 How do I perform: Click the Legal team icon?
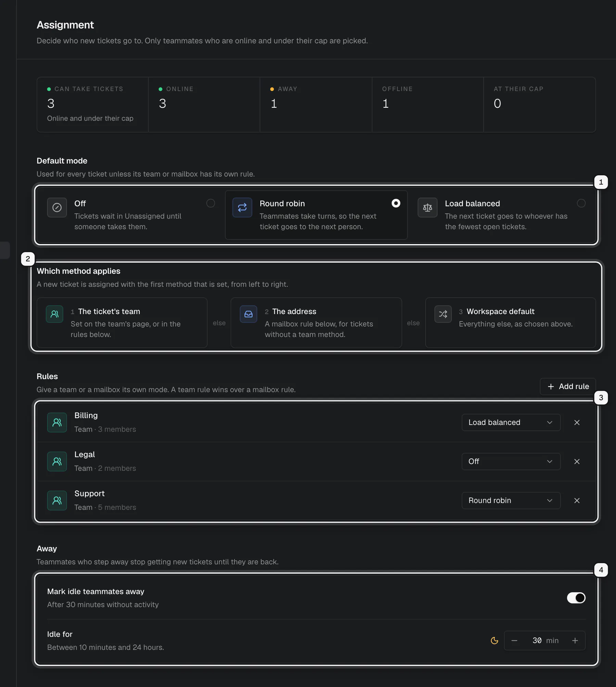click(57, 462)
